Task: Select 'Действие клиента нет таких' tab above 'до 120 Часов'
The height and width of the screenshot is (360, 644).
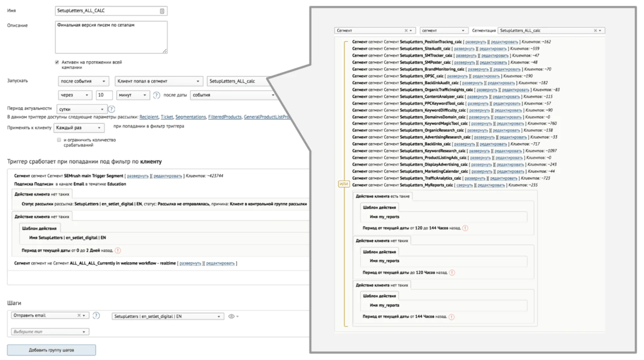Action: (382, 241)
